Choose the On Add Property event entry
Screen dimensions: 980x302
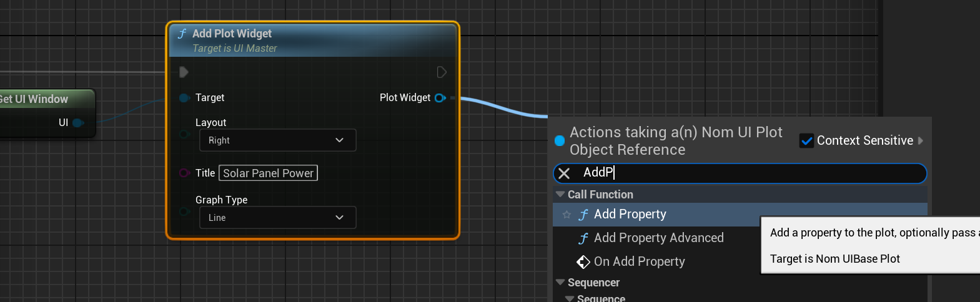point(639,262)
